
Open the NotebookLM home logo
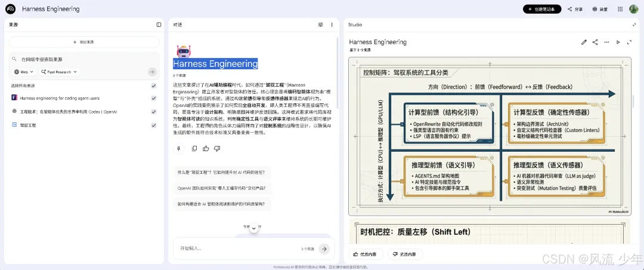tap(10, 9)
